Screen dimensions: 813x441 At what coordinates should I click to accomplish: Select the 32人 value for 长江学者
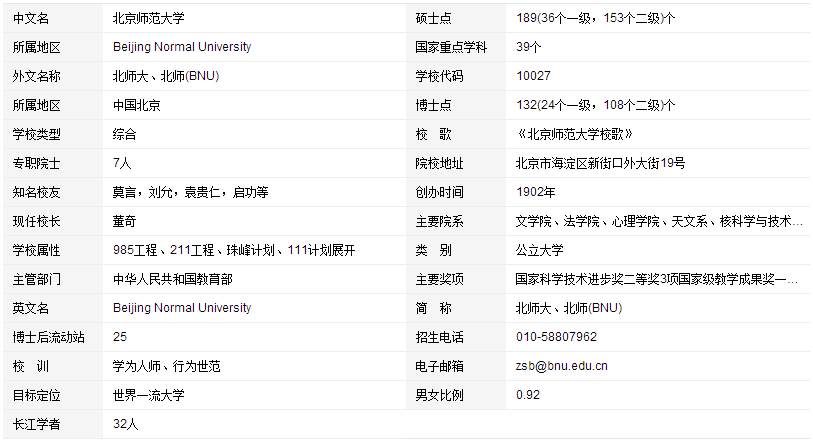126,424
